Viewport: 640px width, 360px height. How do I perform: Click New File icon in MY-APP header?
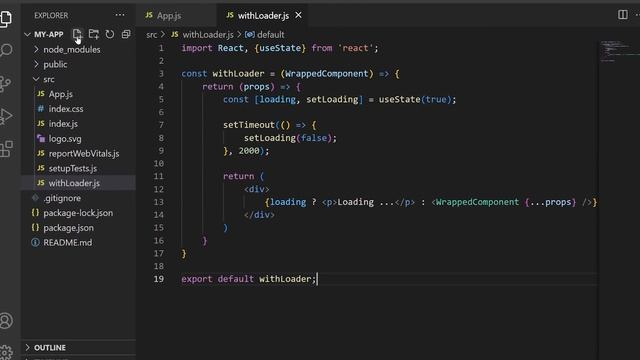[77, 34]
